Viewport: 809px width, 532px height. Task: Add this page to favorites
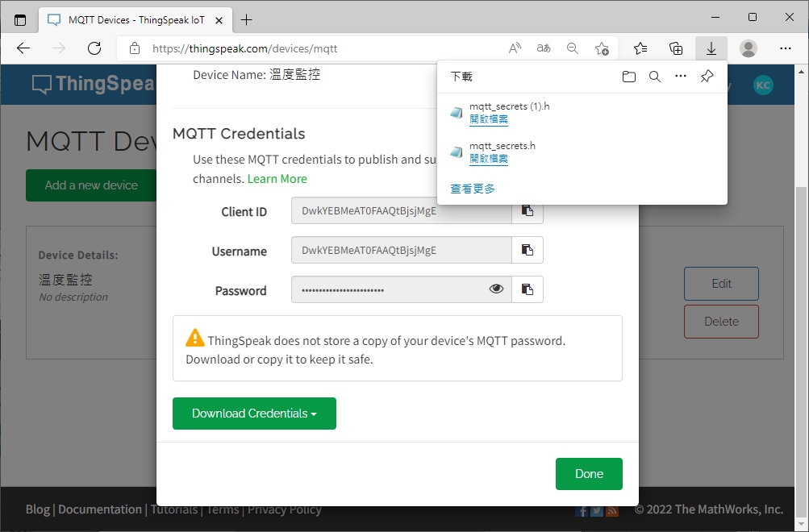[602, 48]
